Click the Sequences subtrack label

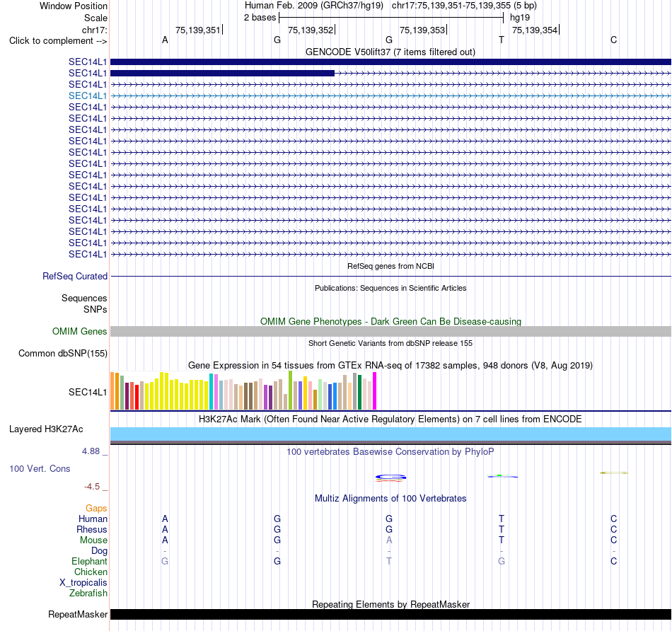click(84, 298)
